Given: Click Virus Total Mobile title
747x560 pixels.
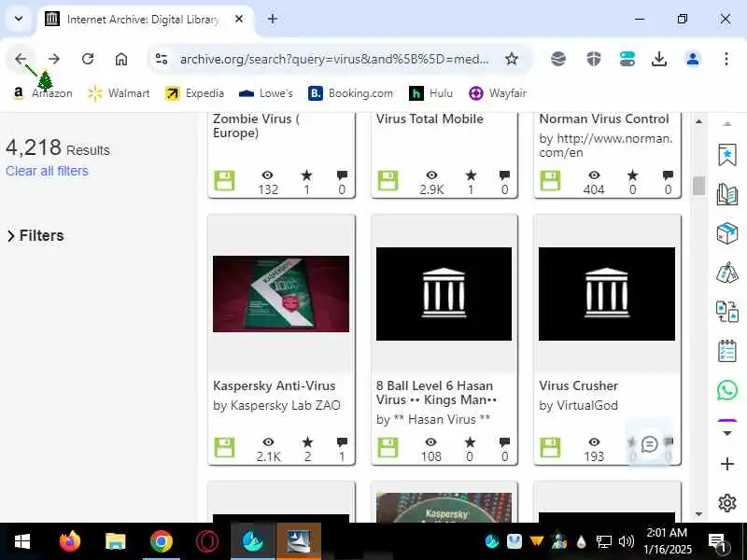Looking at the screenshot, I should click(430, 119).
